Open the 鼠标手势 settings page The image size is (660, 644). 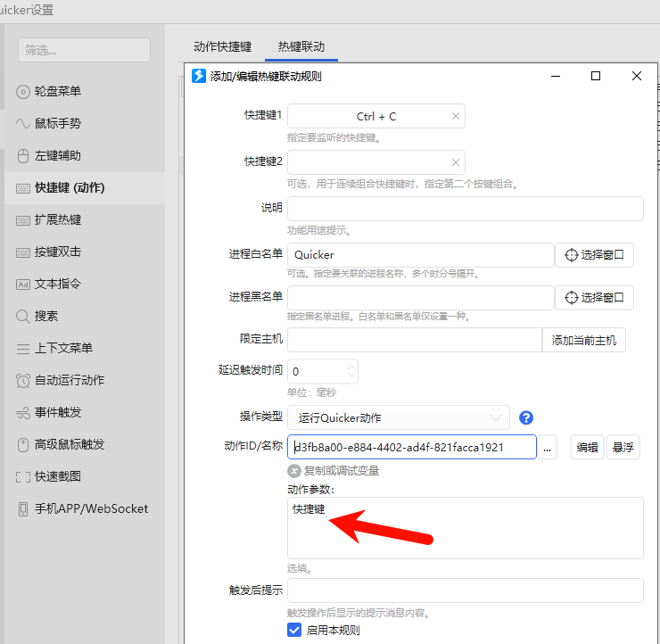84,123
